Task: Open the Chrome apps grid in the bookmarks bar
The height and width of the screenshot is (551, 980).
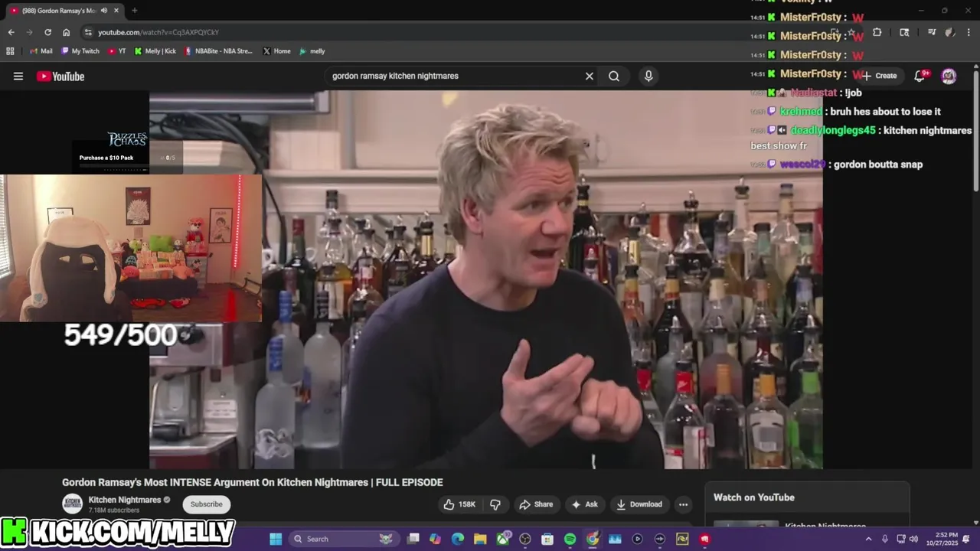Action: click(x=10, y=51)
